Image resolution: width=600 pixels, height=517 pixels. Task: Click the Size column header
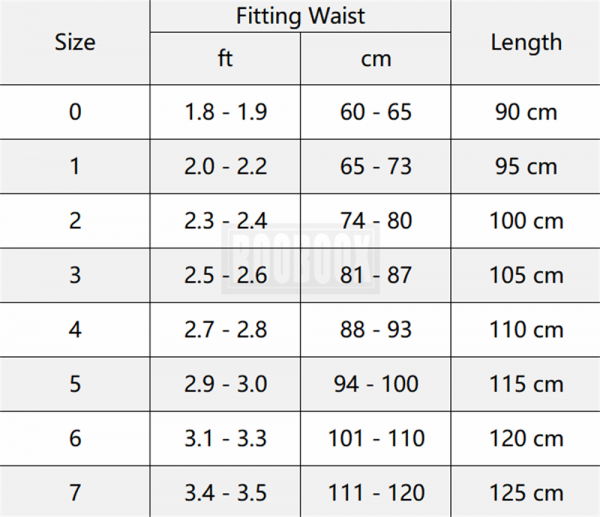pyautogui.click(x=75, y=42)
